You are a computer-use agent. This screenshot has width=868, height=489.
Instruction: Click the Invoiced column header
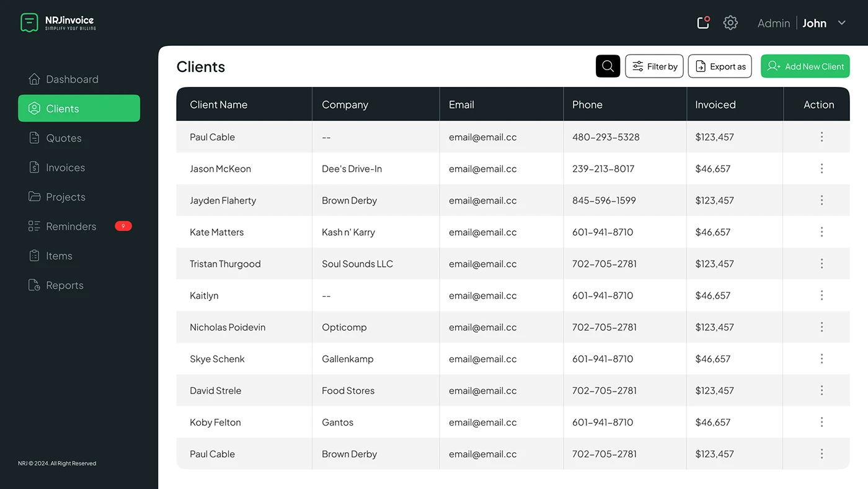click(715, 105)
